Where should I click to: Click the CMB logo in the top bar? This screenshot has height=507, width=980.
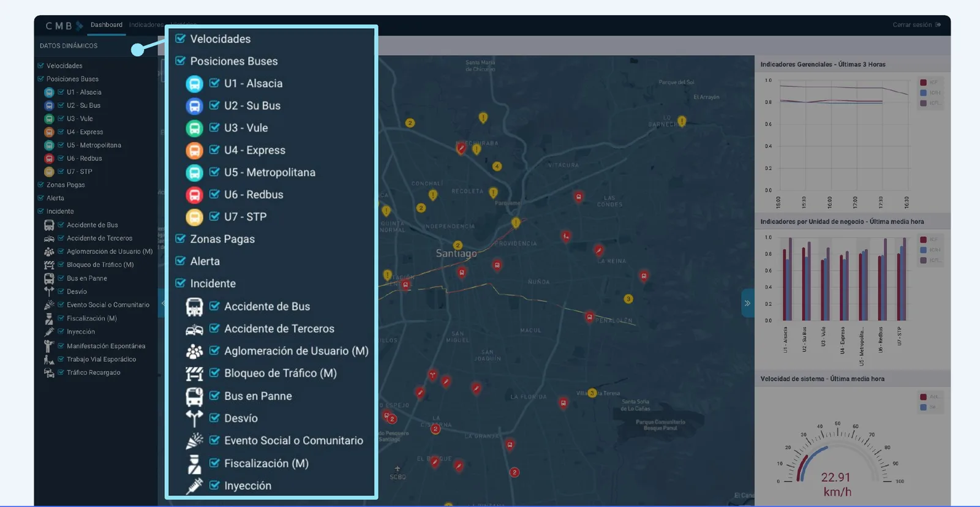[64, 26]
